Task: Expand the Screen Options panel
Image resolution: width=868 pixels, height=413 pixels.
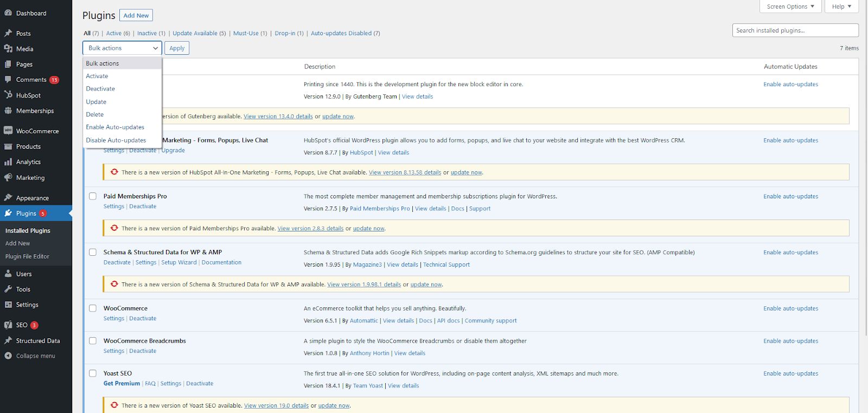Action: point(790,7)
